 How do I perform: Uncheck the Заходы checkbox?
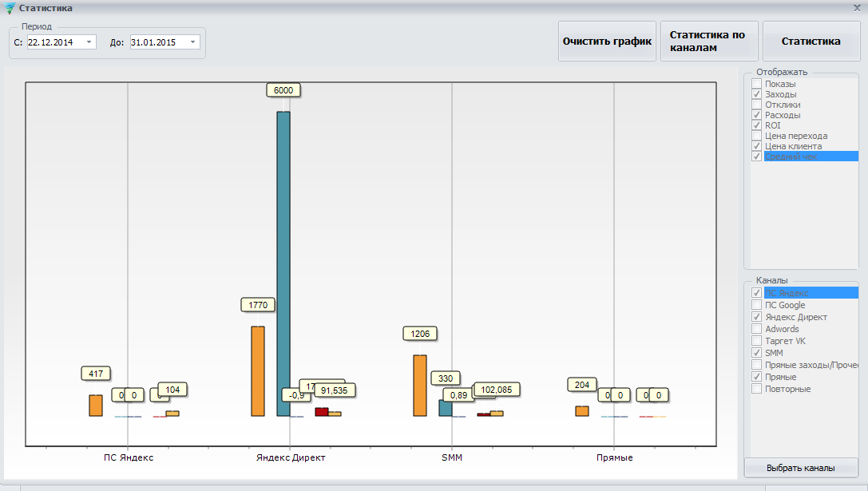point(757,94)
